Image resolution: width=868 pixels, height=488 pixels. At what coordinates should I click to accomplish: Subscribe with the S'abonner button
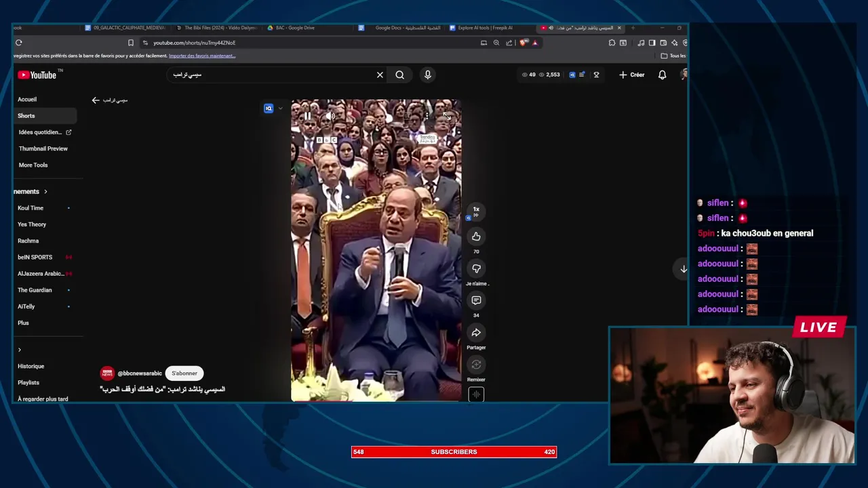tap(184, 373)
